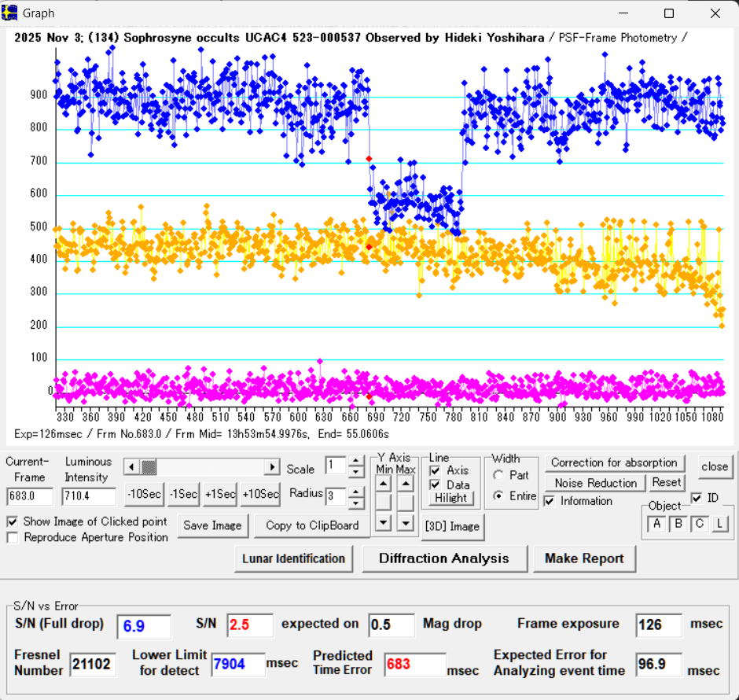739x700 pixels.
Task: Click the Scale spinner up arrow
Action: coord(355,461)
